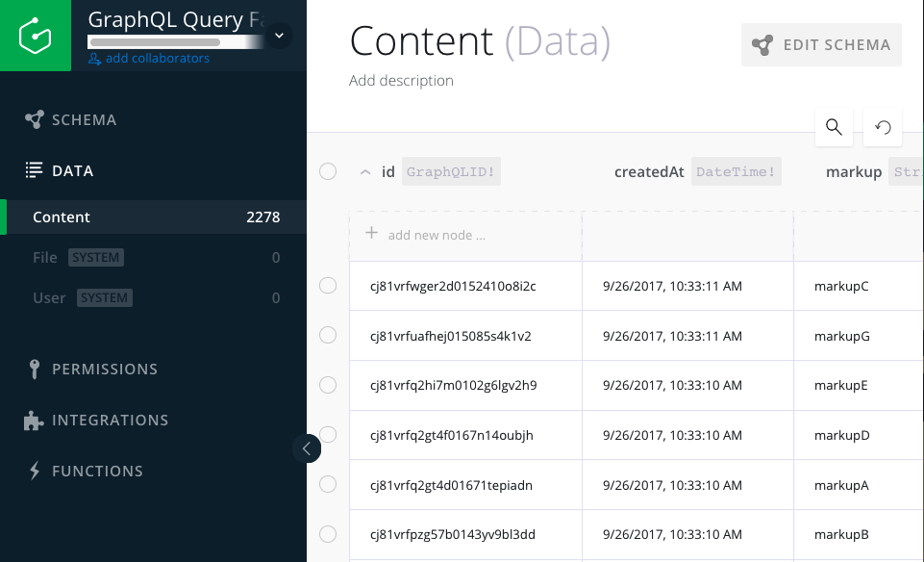Click the GraphQL Query project name
Screen dimensions: 924x562
click(176, 19)
